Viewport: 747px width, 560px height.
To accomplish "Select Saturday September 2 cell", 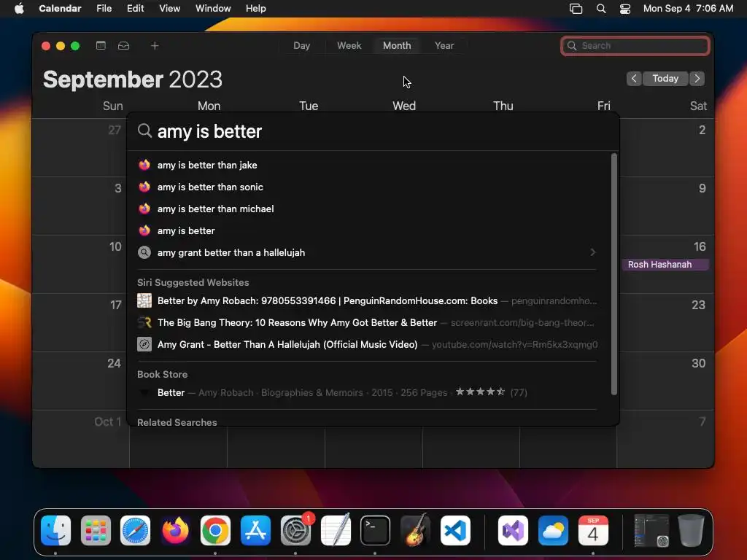I will (x=666, y=147).
